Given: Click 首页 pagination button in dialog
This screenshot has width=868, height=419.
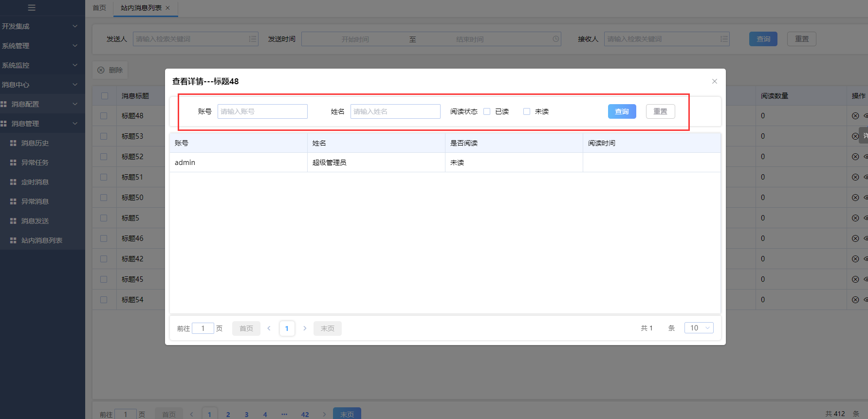Looking at the screenshot, I should tap(246, 328).
